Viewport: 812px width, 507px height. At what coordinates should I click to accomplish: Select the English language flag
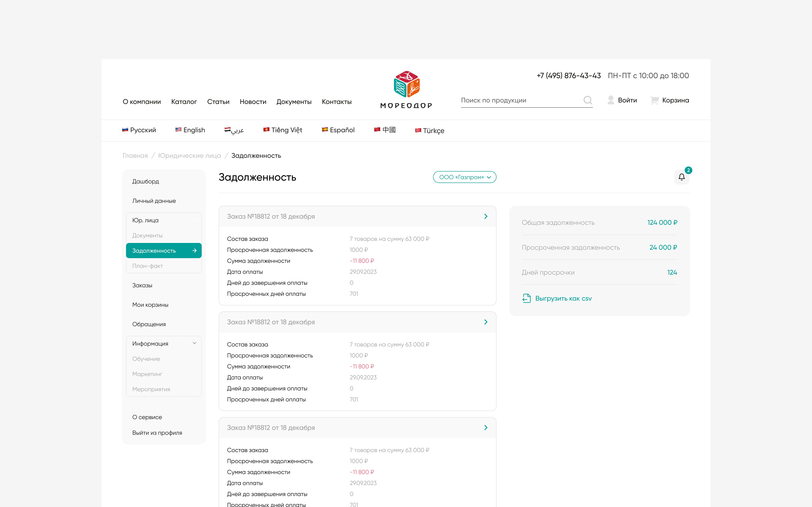(178, 130)
